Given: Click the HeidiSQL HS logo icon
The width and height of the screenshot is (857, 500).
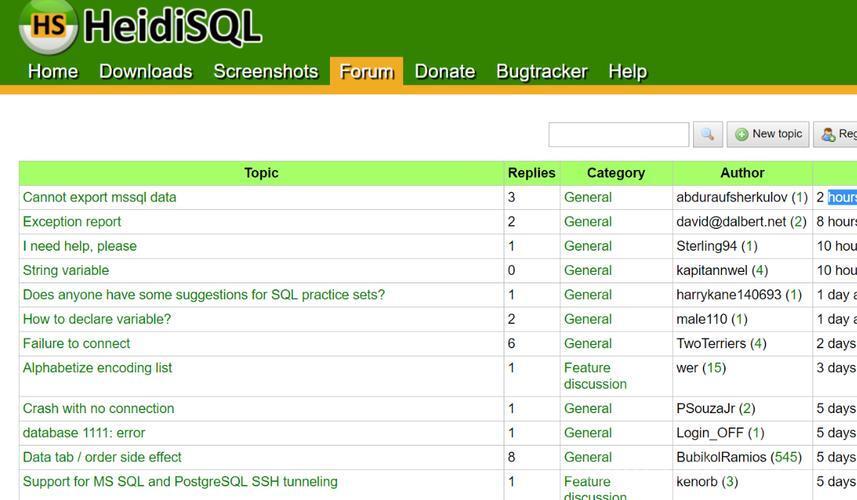Looking at the screenshot, I should pyautogui.click(x=48, y=26).
